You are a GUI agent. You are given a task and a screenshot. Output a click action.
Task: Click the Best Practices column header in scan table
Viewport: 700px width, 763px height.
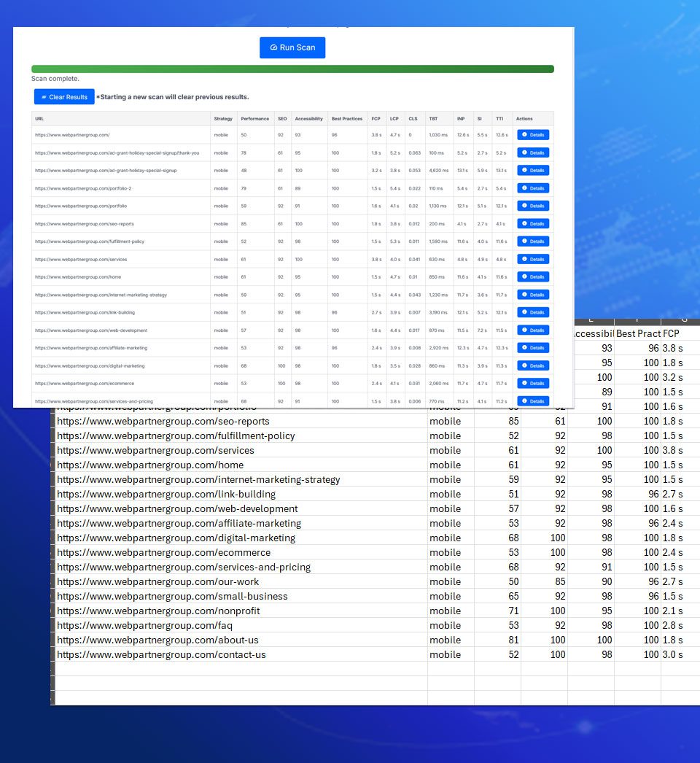click(x=347, y=119)
